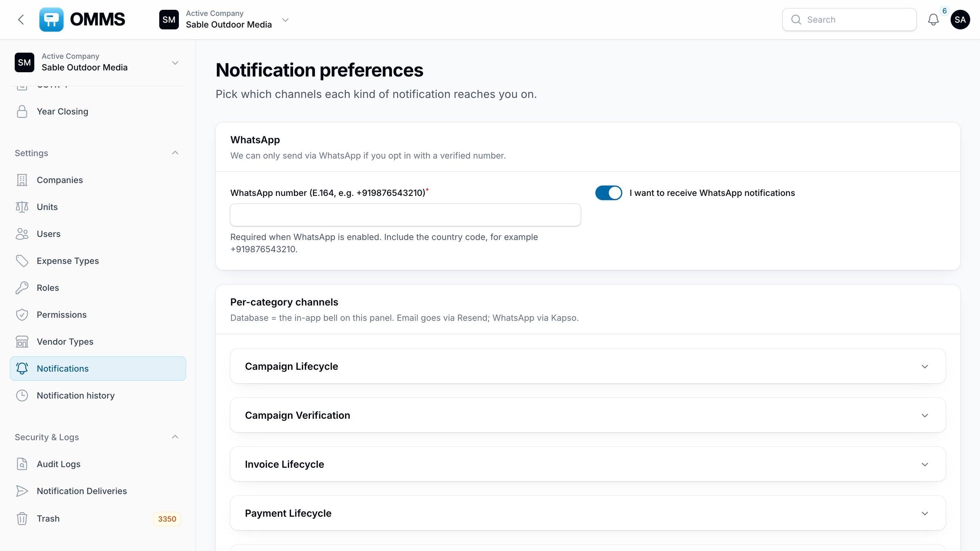Open Year Closing menu item
The width and height of the screenshot is (980, 551).
click(98, 111)
